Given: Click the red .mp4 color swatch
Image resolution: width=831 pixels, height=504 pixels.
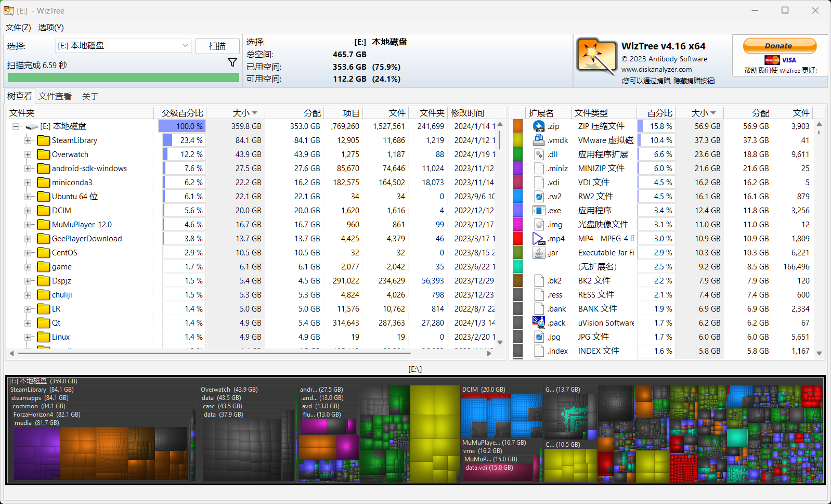Looking at the screenshot, I should click(518, 238).
